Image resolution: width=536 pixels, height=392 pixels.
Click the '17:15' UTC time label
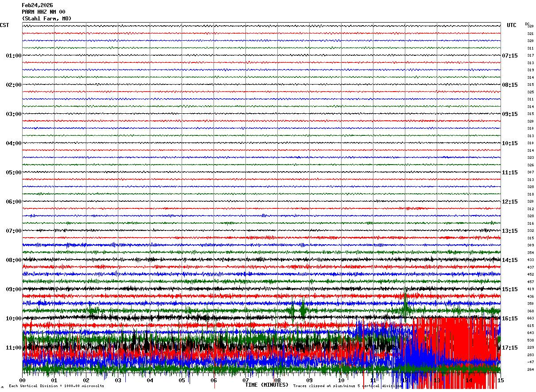[x=510, y=348]
